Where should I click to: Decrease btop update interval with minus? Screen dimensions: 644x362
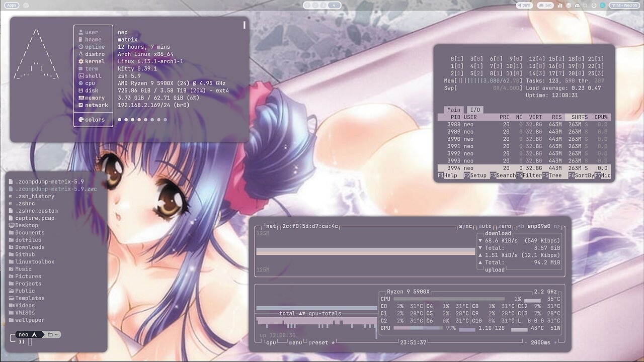pos(526,342)
